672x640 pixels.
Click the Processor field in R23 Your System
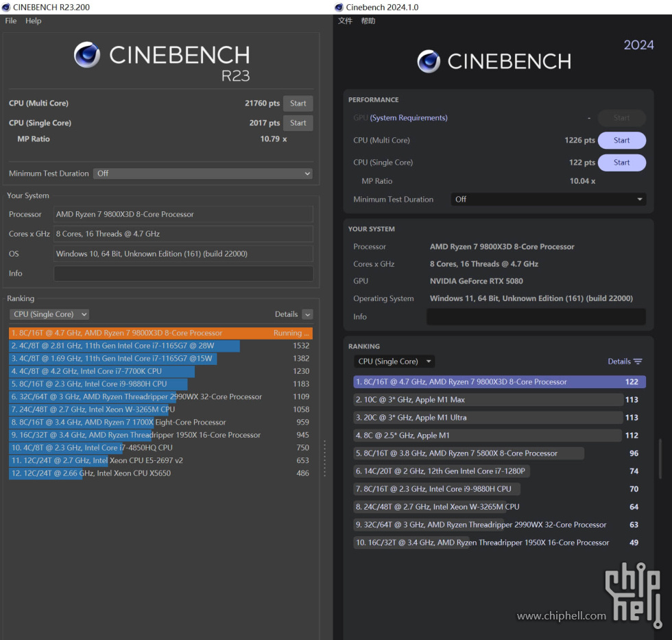tap(184, 214)
